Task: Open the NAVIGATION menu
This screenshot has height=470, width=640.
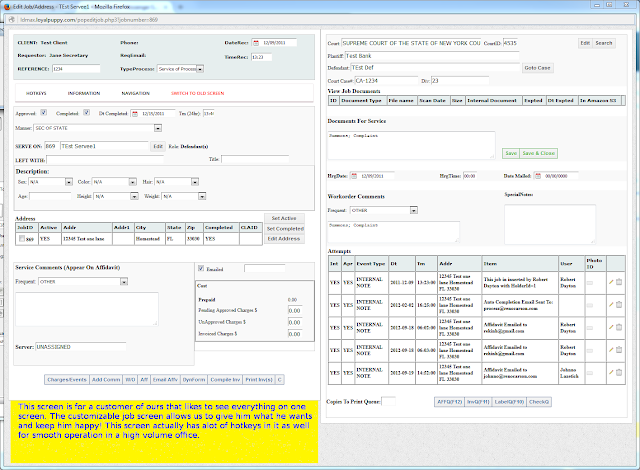Action: coord(136,93)
